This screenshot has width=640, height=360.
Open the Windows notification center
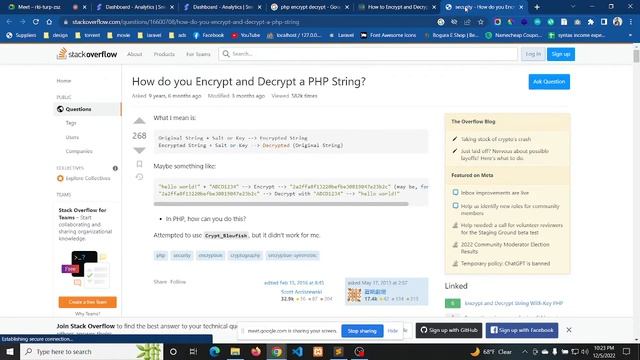click(x=627, y=351)
